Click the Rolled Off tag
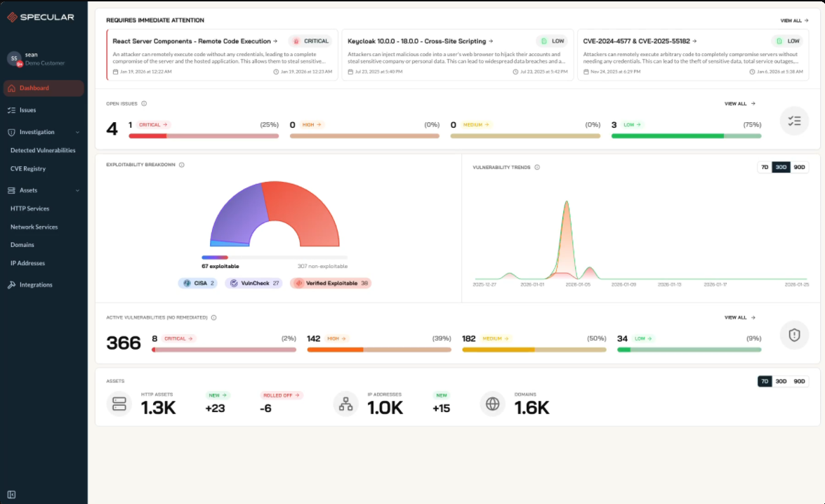This screenshot has height=504, width=825. [282, 395]
